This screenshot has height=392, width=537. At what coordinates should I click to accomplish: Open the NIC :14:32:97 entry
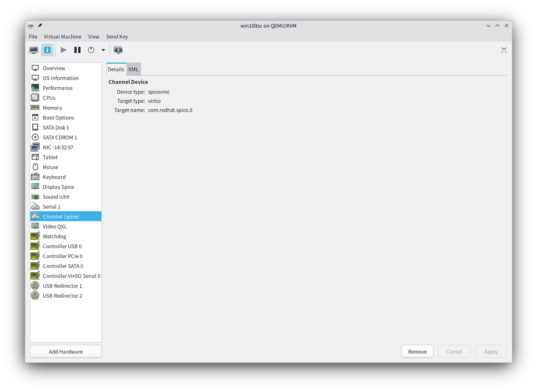[58, 147]
